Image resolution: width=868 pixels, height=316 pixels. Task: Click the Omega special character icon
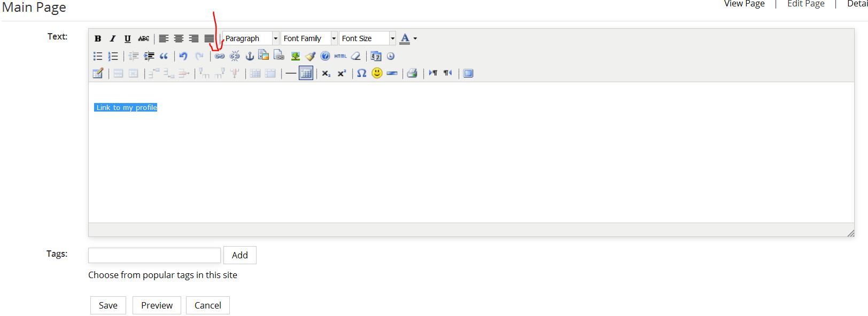(362, 73)
